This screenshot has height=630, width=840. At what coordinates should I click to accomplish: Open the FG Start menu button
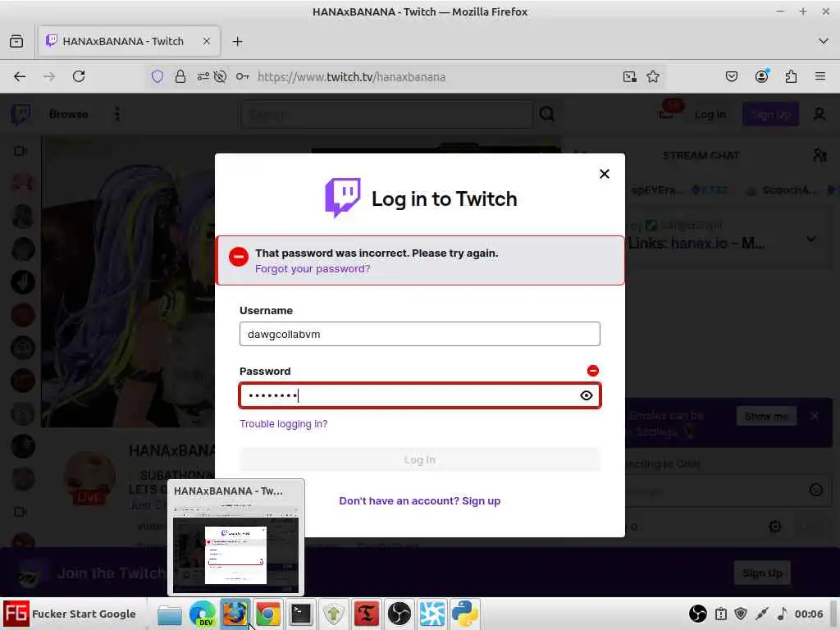[x=70, y=614]
